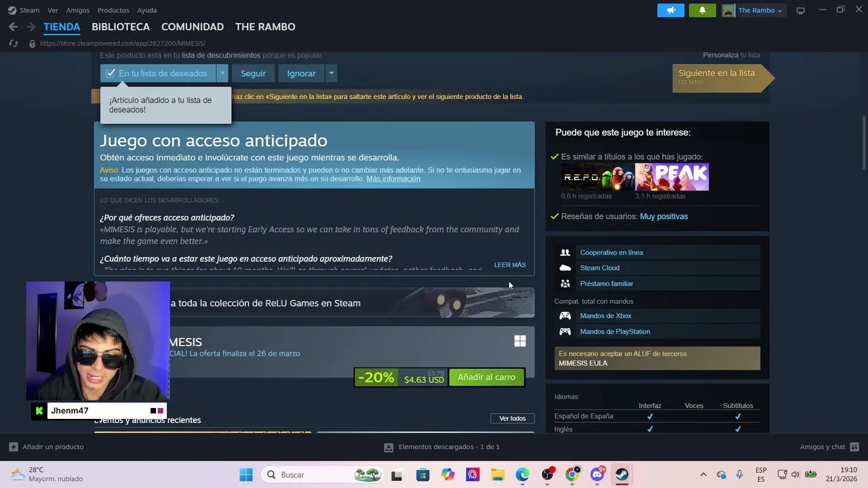
Task: Switch to the TIENDA tab
Action: 62,27
